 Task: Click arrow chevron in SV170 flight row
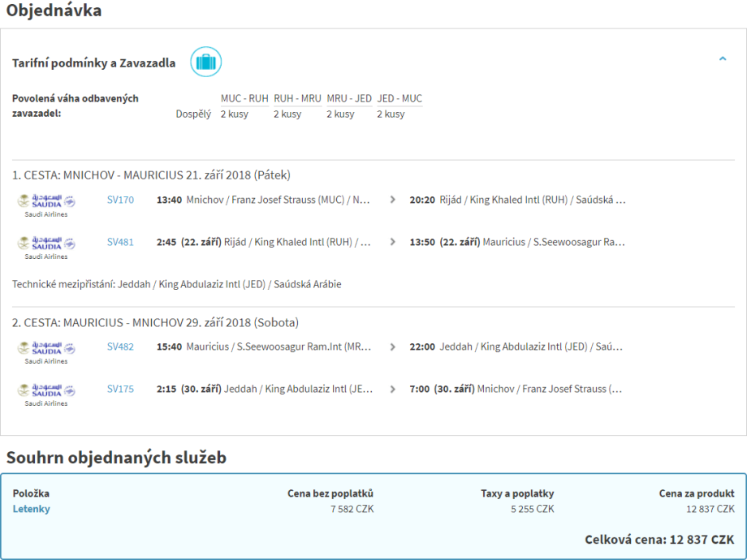pyautogui.click(x=393, y=200)
